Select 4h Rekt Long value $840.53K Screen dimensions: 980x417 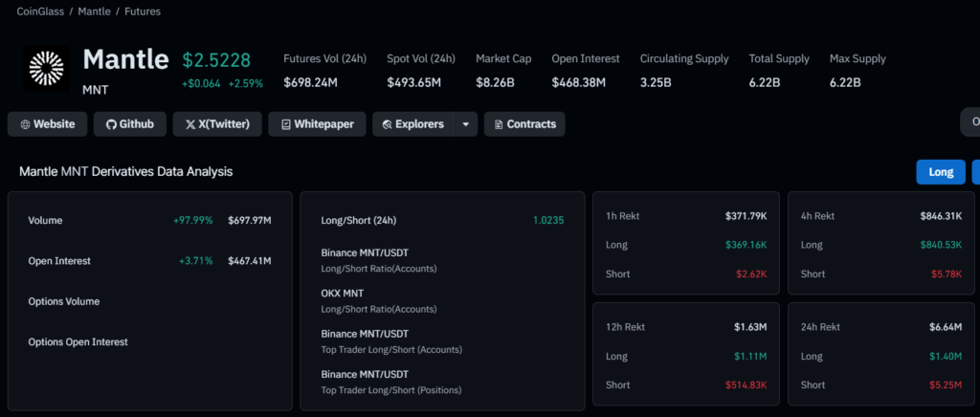[x=942, y=245]
